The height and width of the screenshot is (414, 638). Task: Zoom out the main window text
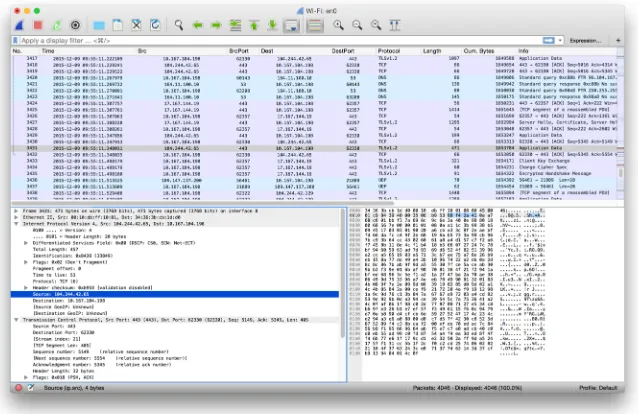(x=357, y=25)
